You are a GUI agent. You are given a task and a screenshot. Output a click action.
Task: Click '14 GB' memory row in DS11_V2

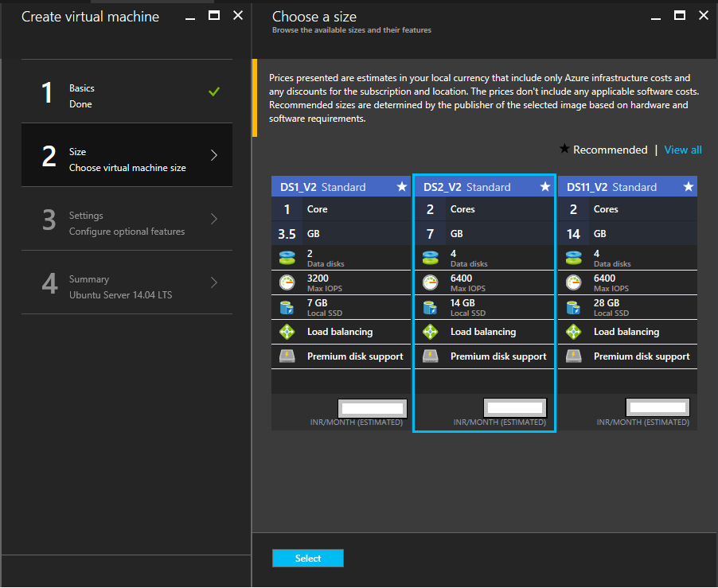(x=628, y=233)
